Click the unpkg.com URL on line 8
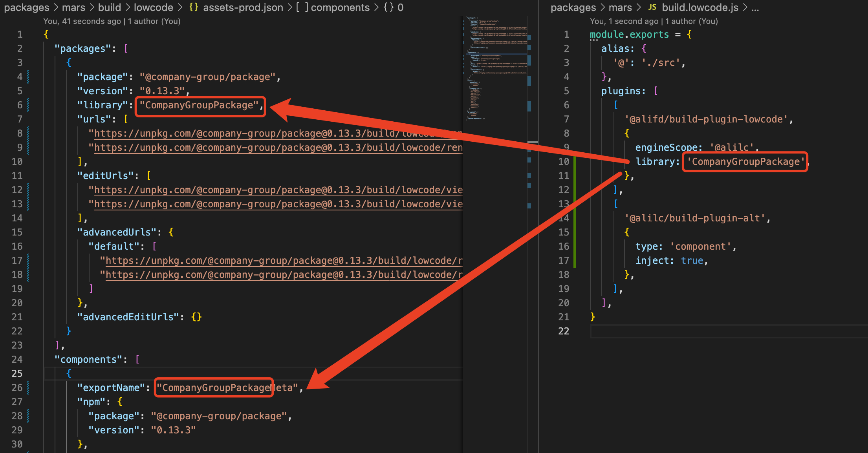This screenshot has width=868, height=453. point(236,133)
